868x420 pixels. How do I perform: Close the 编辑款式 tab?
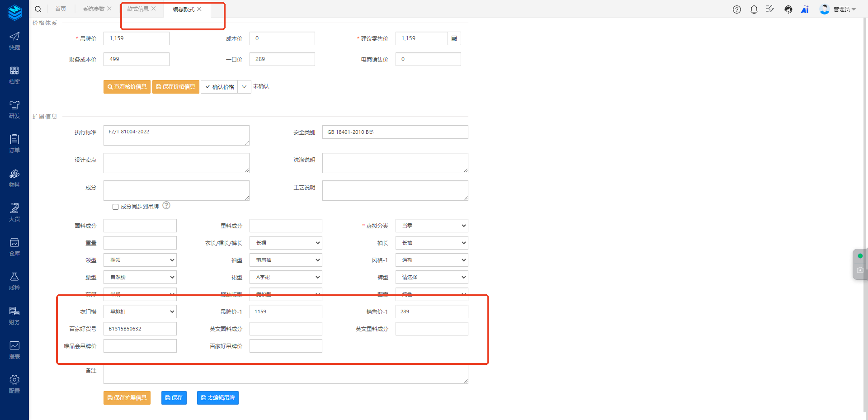(199, 9)
